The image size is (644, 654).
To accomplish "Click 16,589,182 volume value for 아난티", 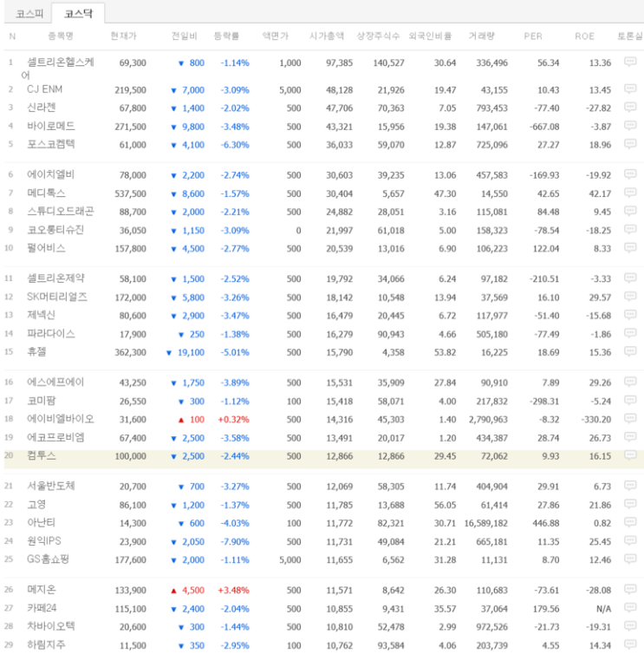I will pos(486,523).
